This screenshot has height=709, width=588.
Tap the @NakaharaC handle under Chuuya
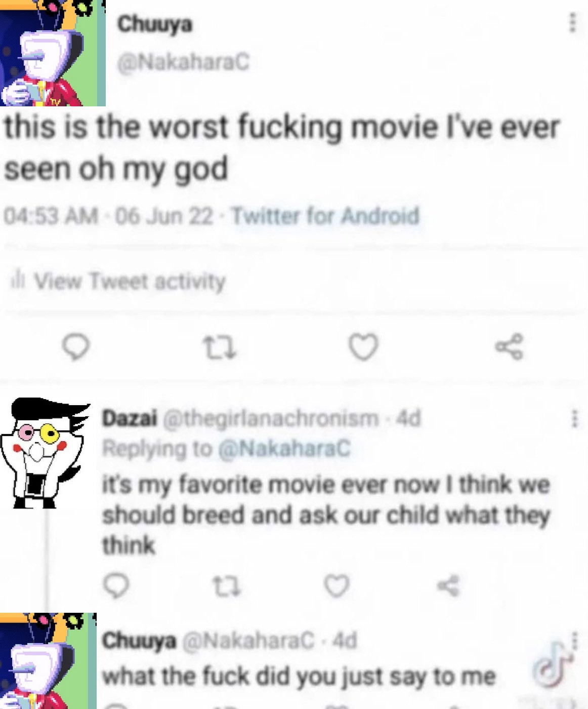(183, 62)
